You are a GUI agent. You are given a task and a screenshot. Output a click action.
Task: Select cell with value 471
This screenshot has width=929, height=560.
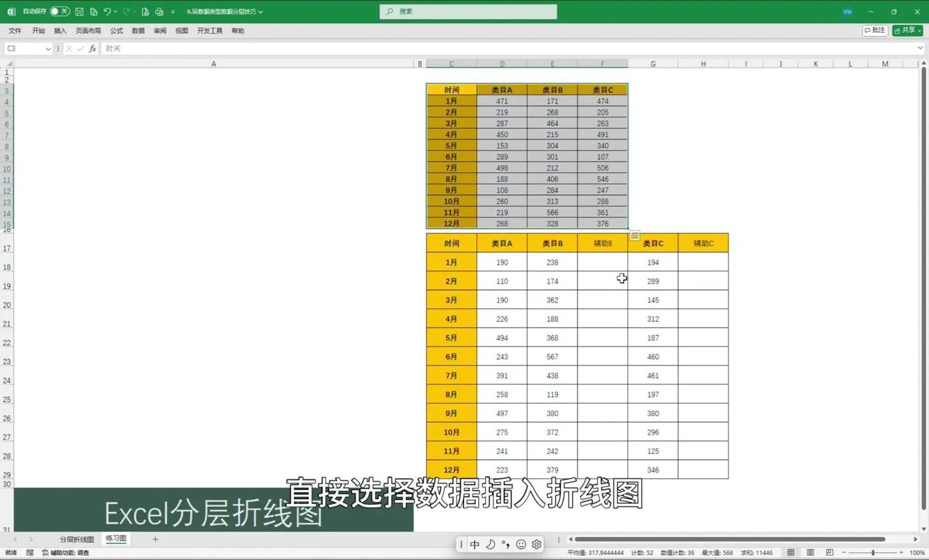coord(502,101)
